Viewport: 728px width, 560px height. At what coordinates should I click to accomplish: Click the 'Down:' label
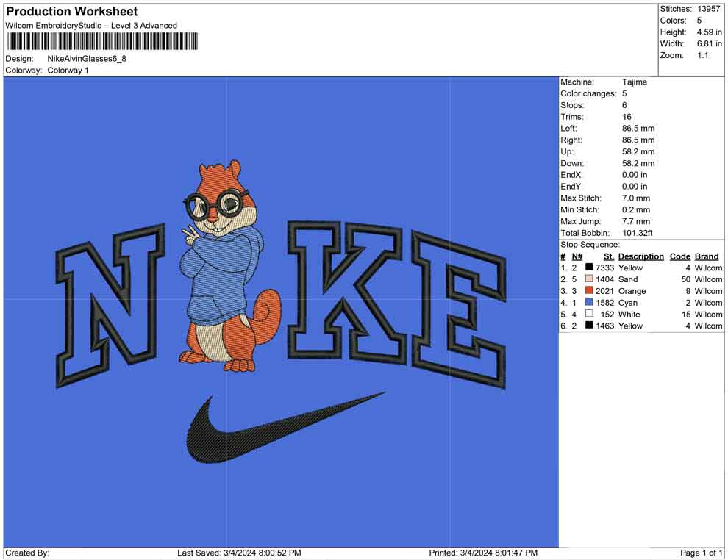(572, 163)
